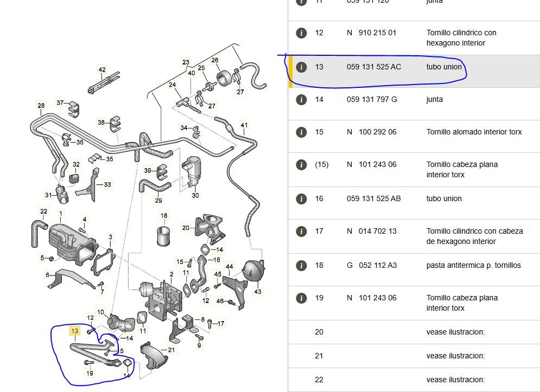Select part number 059 131 797 G
The width and height of the screenshot is (540, 392).
372,100
